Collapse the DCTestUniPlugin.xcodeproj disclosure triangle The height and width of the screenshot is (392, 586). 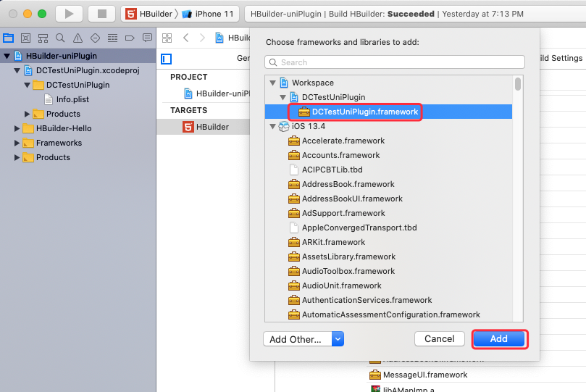(x=17, y=70)
